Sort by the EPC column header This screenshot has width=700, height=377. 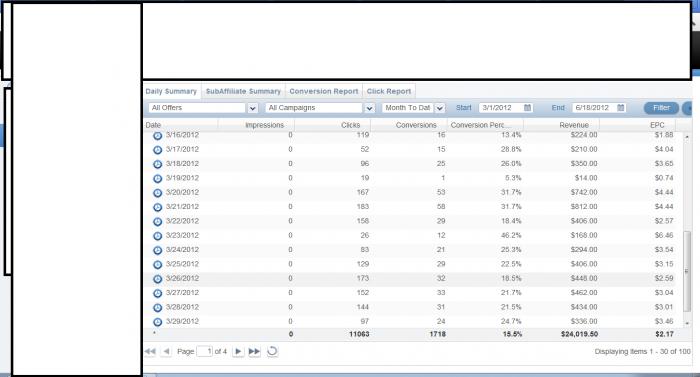point(637,125)
